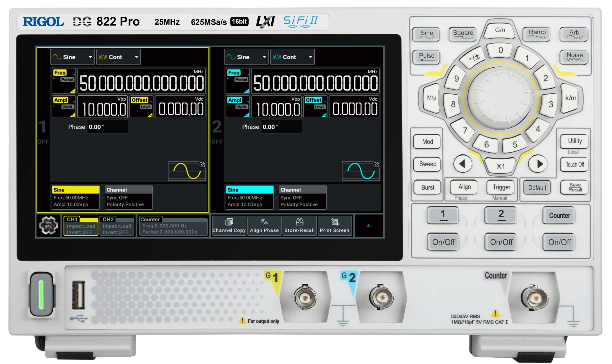Tap the Print Screen icon
612x364 pixels.
pos(334,225)
